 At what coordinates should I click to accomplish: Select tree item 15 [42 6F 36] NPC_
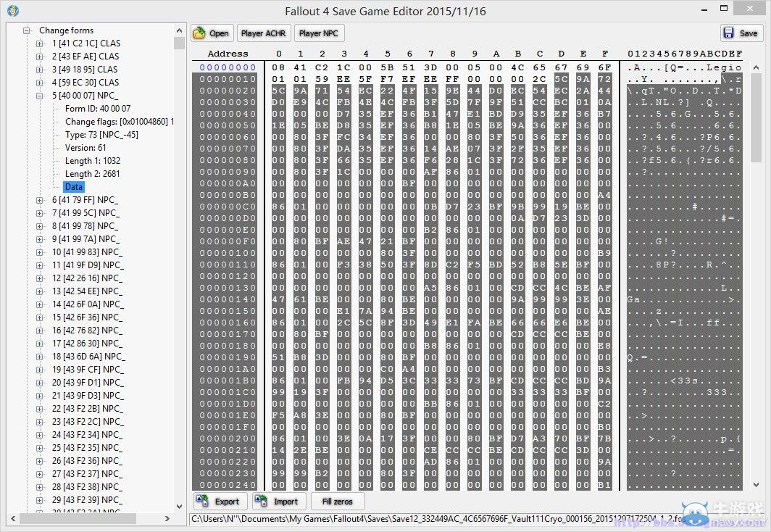[88, 317]
